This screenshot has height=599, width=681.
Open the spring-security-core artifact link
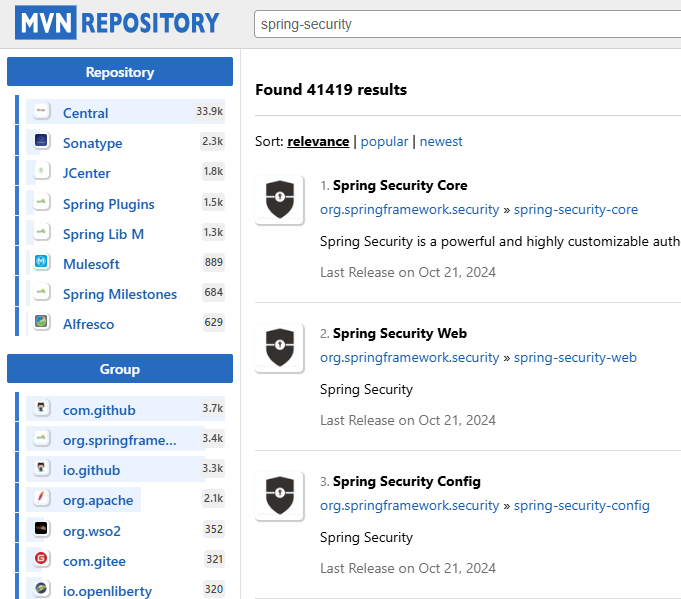(x=576, y=209)
